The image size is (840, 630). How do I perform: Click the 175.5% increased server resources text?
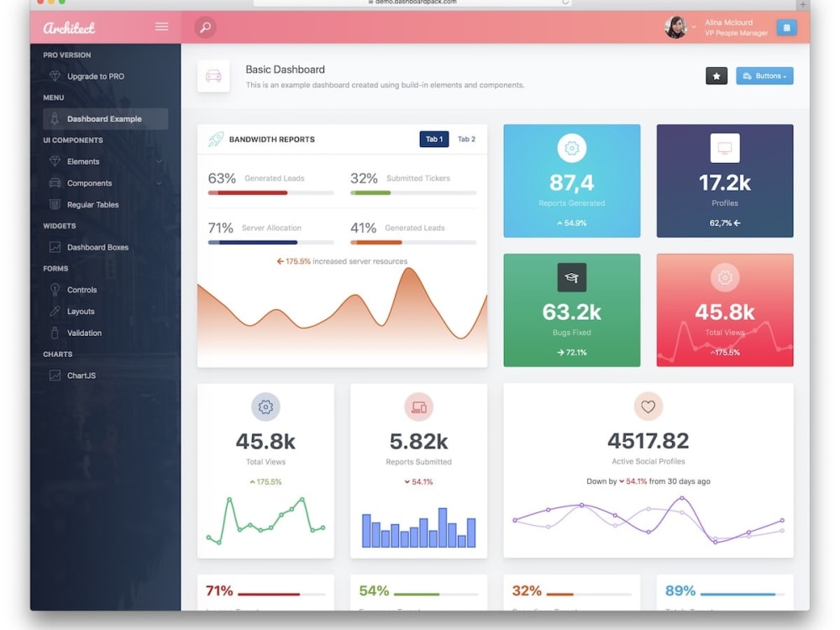click(x=343, y=261)
